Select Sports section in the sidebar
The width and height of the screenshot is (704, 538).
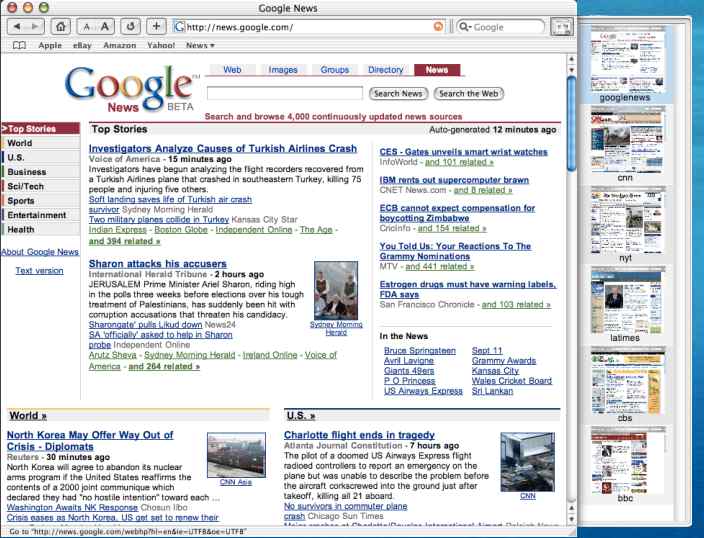40,201
